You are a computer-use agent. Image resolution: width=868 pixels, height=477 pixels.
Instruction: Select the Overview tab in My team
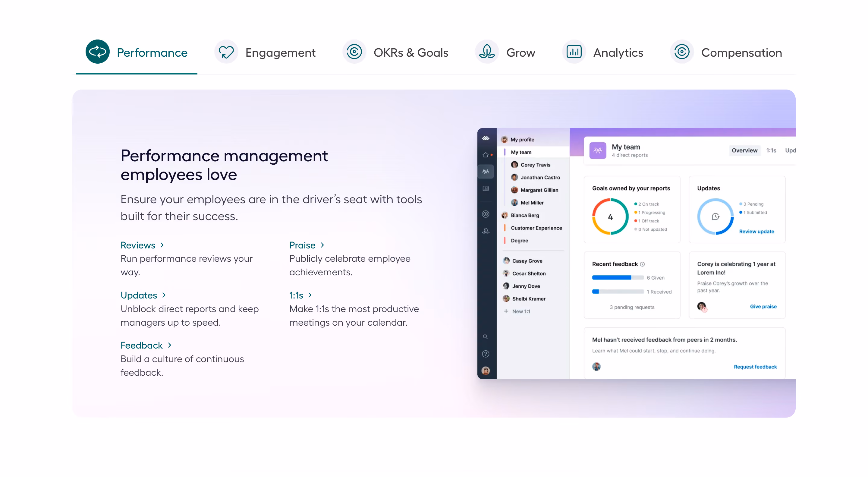[744, 150]
